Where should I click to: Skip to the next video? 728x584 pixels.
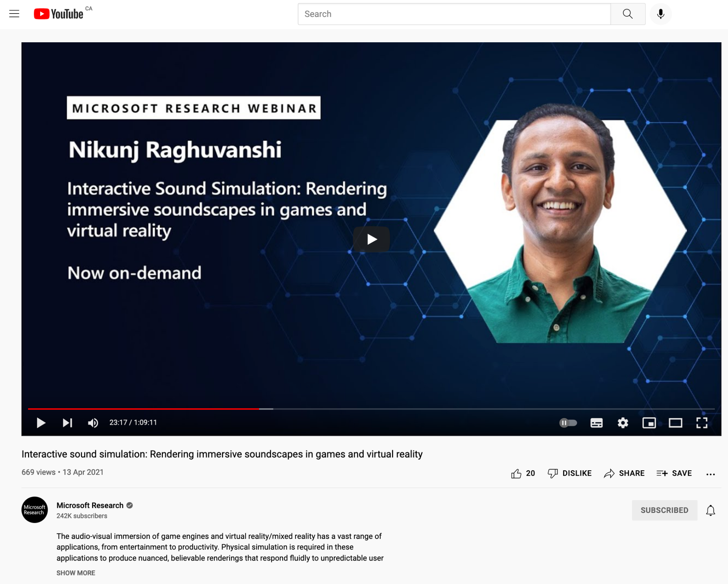(67, 423)
